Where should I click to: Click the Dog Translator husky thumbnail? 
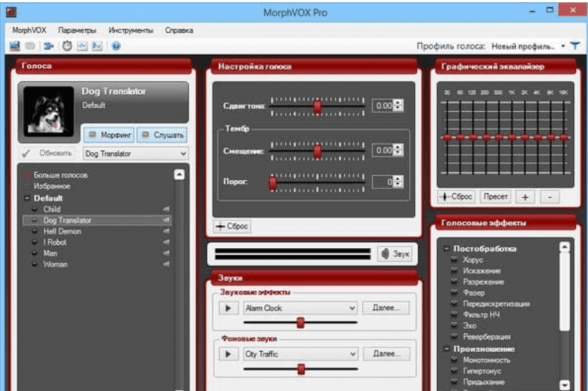coord(48,111)
